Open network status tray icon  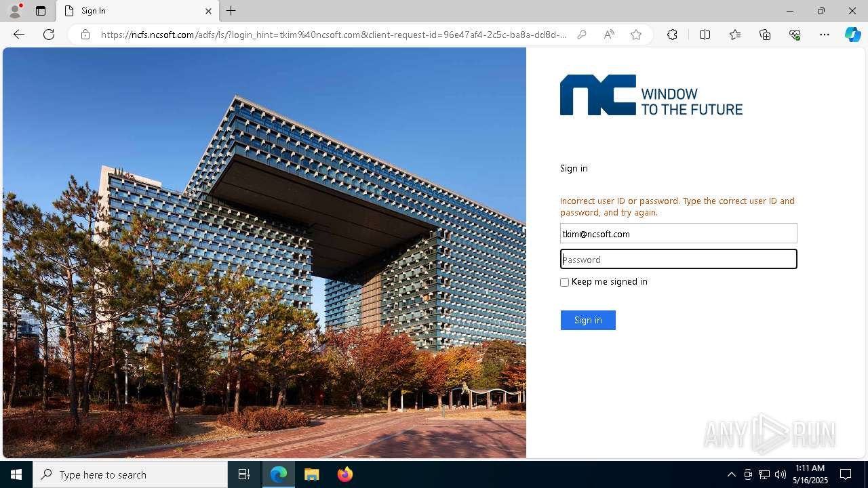[x=764, y=474]
